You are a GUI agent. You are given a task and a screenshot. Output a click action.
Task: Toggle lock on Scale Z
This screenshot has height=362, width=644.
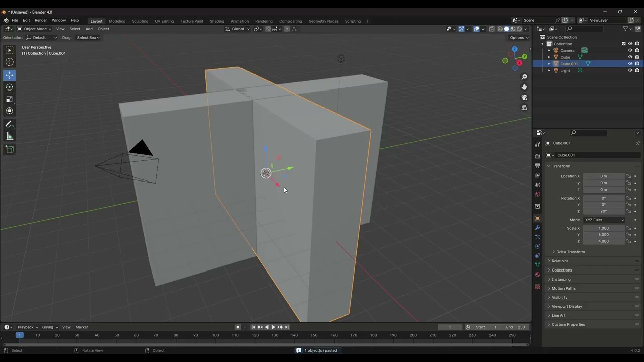pos(628,241)
